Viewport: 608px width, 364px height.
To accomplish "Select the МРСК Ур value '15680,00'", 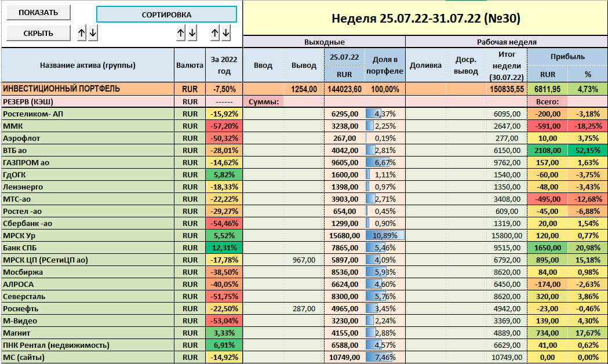I will [x=344, y=236].
